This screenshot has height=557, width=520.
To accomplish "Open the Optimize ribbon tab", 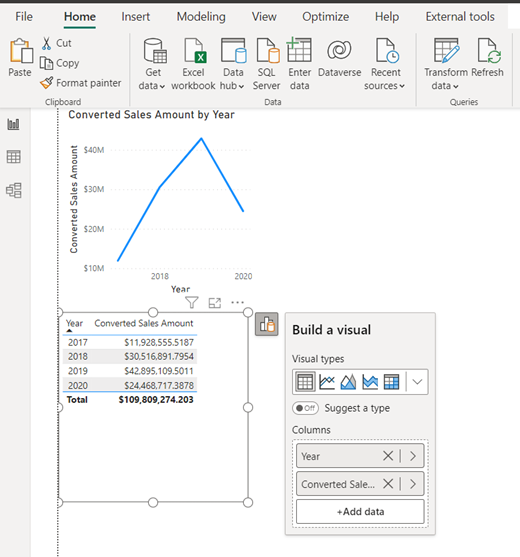I will pyautogui.click(x=325, y=17).
